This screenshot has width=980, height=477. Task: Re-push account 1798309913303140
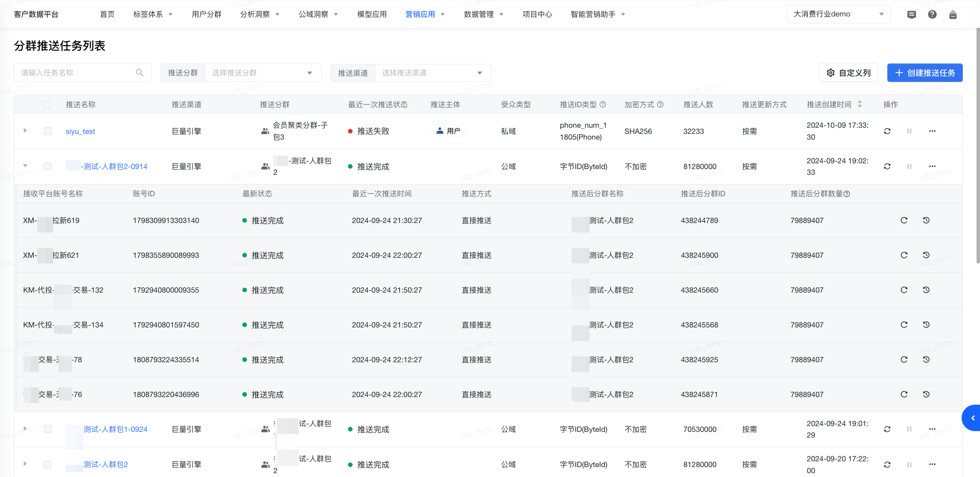tap(904, 220)
